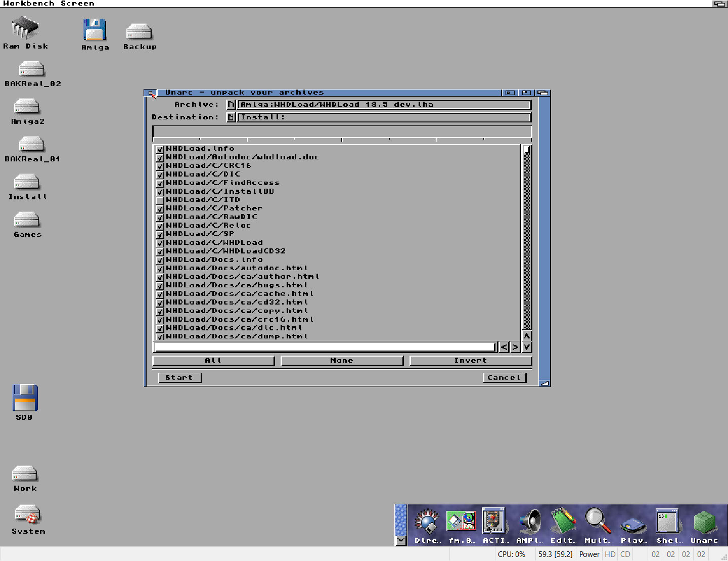Image resolution: width=728 pixels, height=561 pixels.
Task: Cancel the Unarc dialog
Action: 505,378
